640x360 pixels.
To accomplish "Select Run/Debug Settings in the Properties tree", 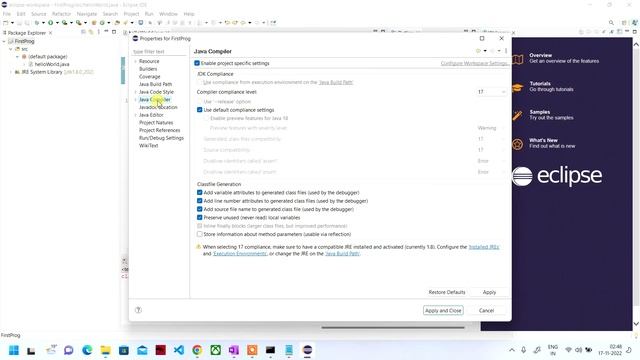I will 161,138.
